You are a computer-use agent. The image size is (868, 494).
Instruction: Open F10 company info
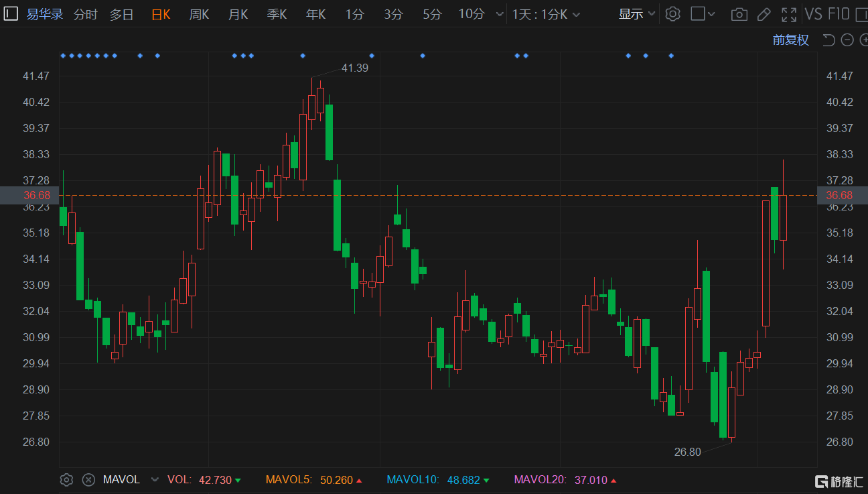tap(839, 14)
